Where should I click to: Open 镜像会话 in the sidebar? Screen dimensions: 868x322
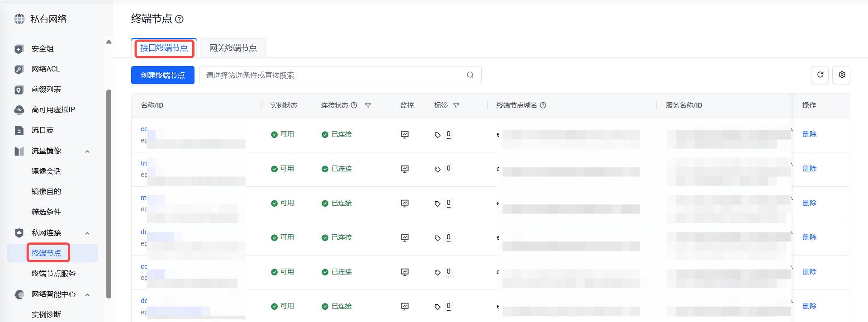click(x=46, y=171)
